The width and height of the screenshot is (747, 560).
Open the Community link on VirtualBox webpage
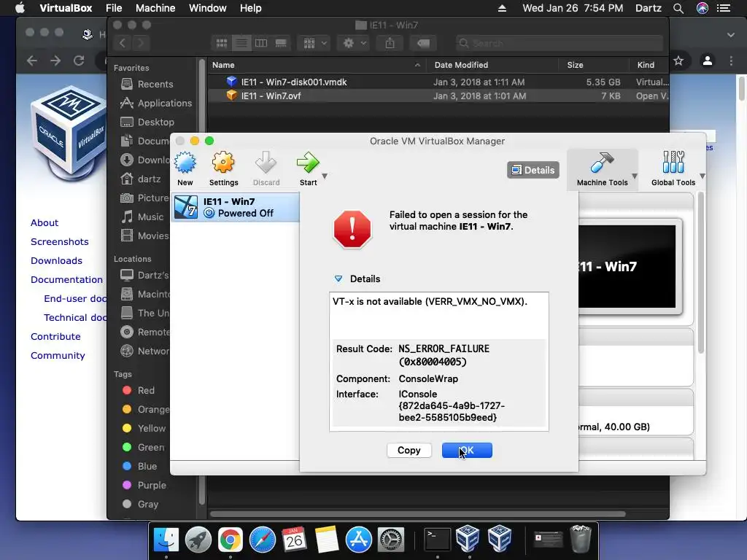[x=58, y=356]
